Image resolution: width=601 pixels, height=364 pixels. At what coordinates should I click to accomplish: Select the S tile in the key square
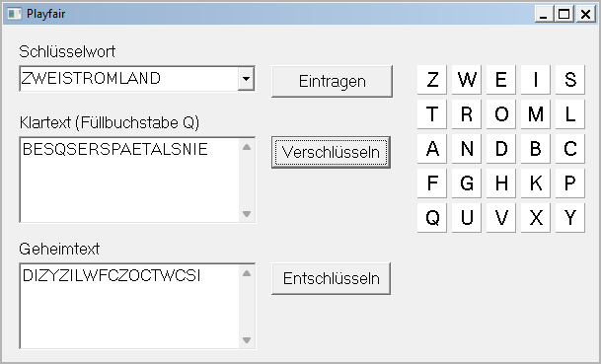pos(570,80)
